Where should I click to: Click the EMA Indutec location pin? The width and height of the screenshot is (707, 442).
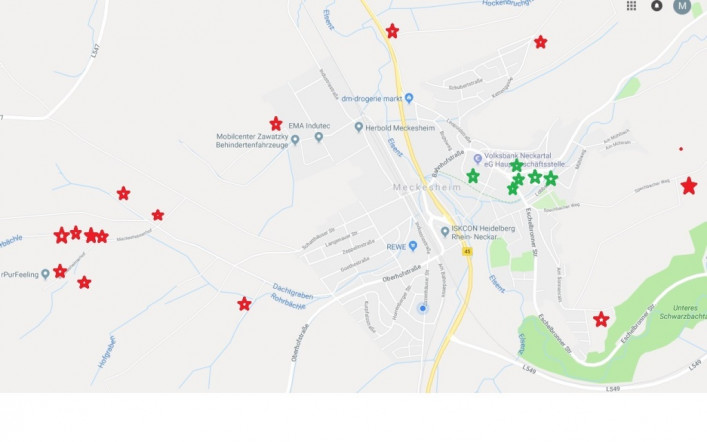[x=319, y=136]
